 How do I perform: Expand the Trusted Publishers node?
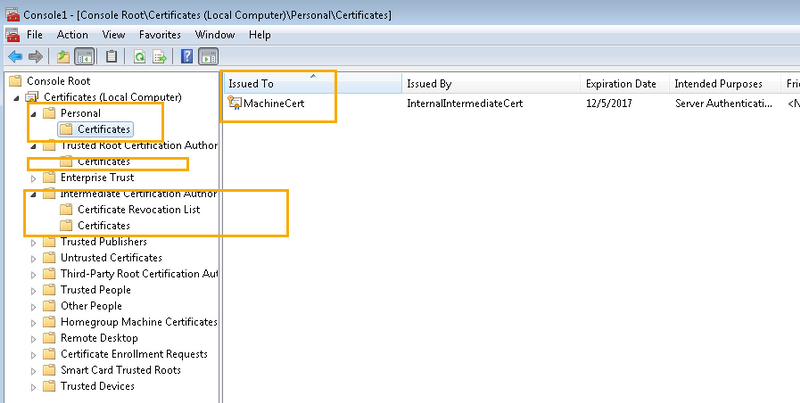point(34,242)
